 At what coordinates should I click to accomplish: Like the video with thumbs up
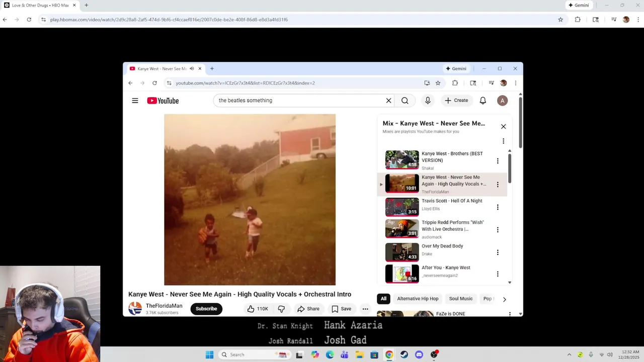pyautogui.click(x=258, y=309)
